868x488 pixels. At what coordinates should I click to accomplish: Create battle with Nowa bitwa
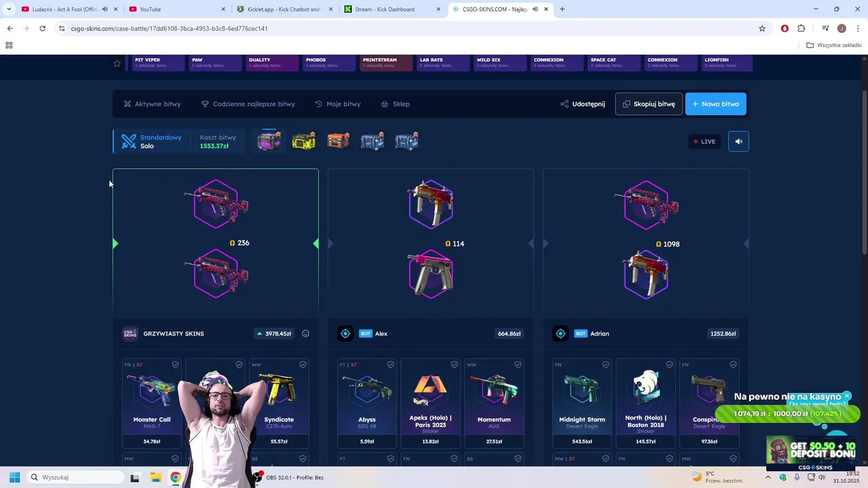point(715,104)
